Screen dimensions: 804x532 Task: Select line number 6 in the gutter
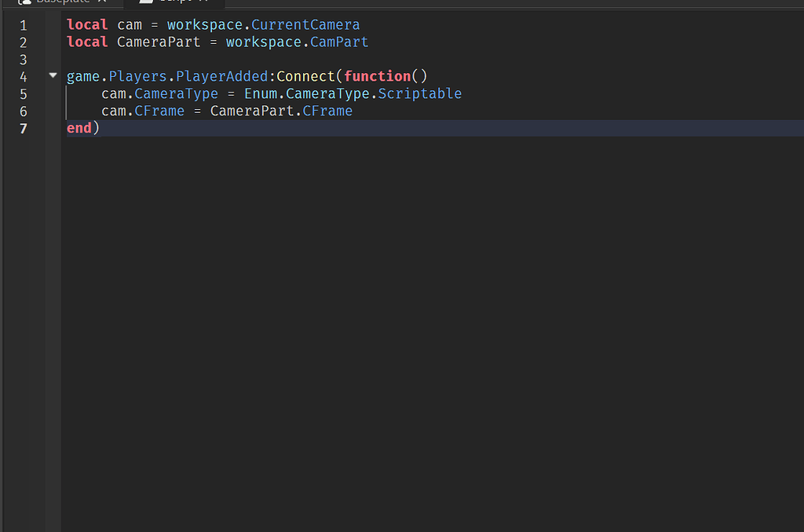tap(23, 111)
